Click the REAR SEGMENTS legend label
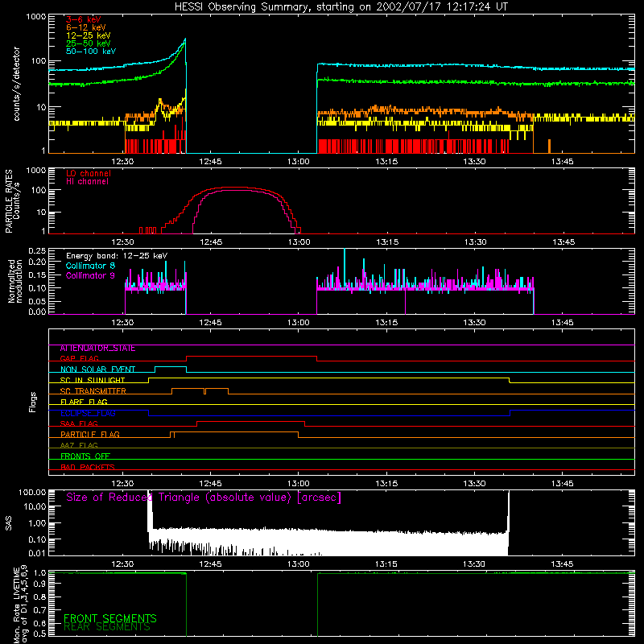Viewport: 644px width, 644px height. 107,627
